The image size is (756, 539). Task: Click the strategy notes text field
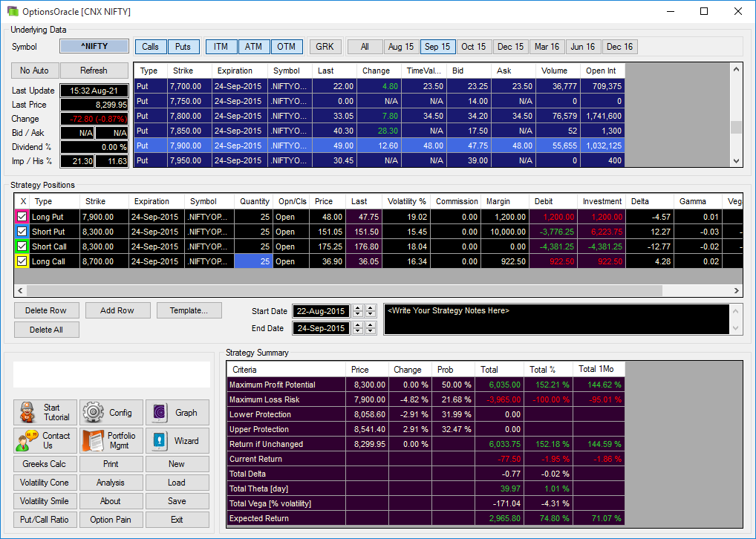point(558,319)
